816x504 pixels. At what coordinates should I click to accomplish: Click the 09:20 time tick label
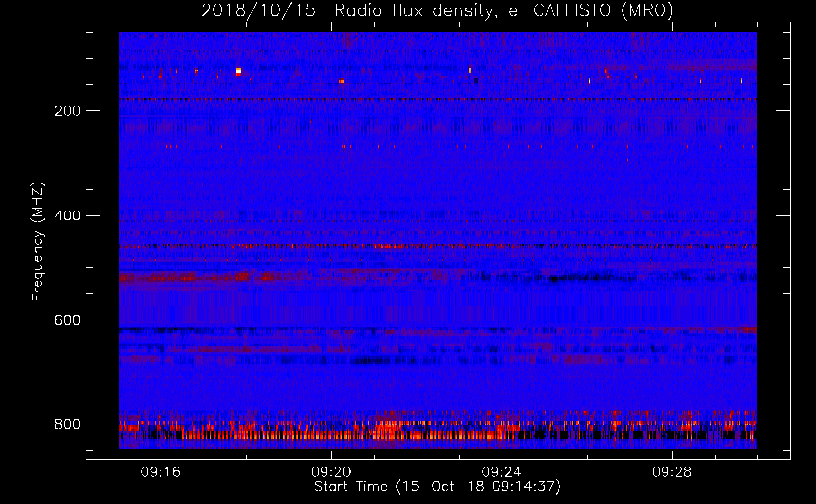[331, 472]
